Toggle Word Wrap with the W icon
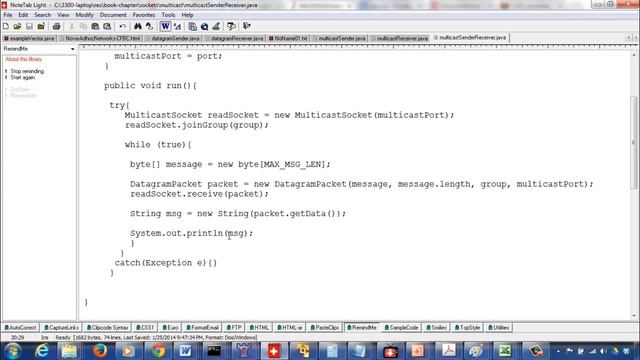 pyautogui.click(x=165, y=27)
